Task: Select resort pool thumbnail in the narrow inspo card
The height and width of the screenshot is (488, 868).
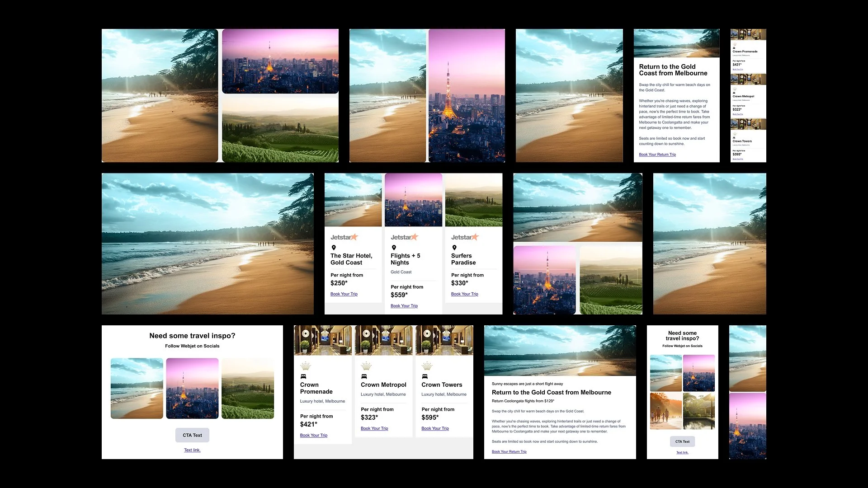Action: pyautogui.click(x=699, y=411)
